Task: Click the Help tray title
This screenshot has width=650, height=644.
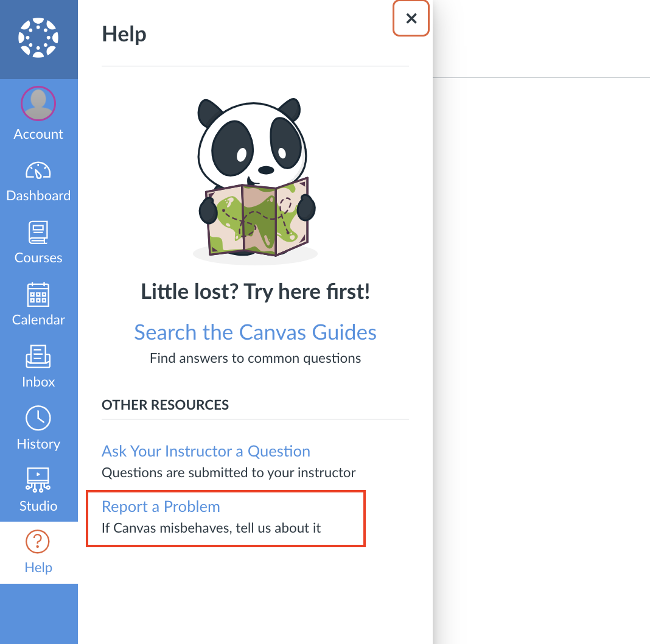Action: point(124,34)
